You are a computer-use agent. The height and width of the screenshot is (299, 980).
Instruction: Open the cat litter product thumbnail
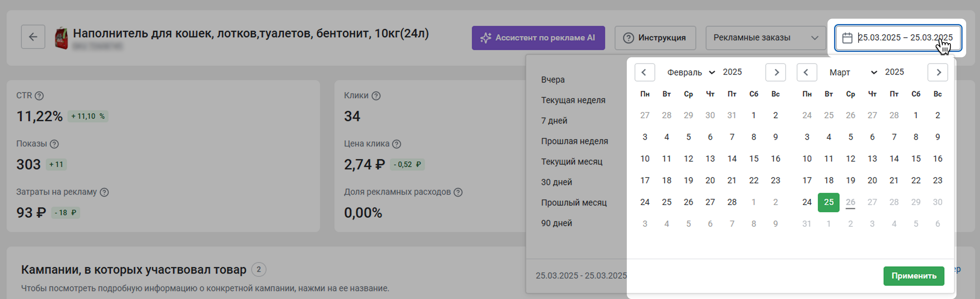[61, 38]
